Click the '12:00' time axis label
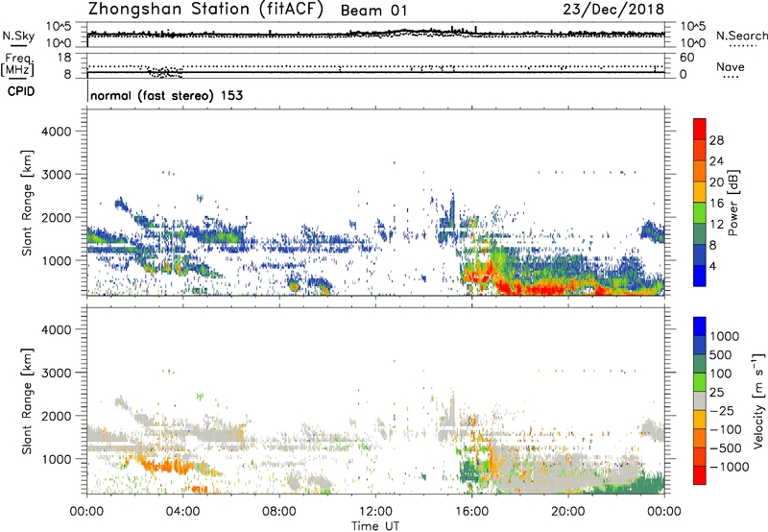The height and width of the screenshot is (532, 768). [x=375, y=512]
